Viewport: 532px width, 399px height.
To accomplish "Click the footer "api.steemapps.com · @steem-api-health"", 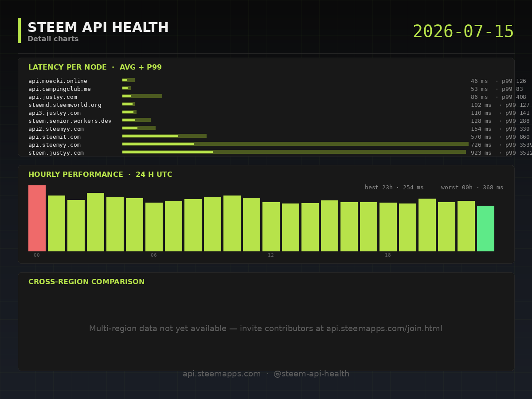I will click(266, 374).
